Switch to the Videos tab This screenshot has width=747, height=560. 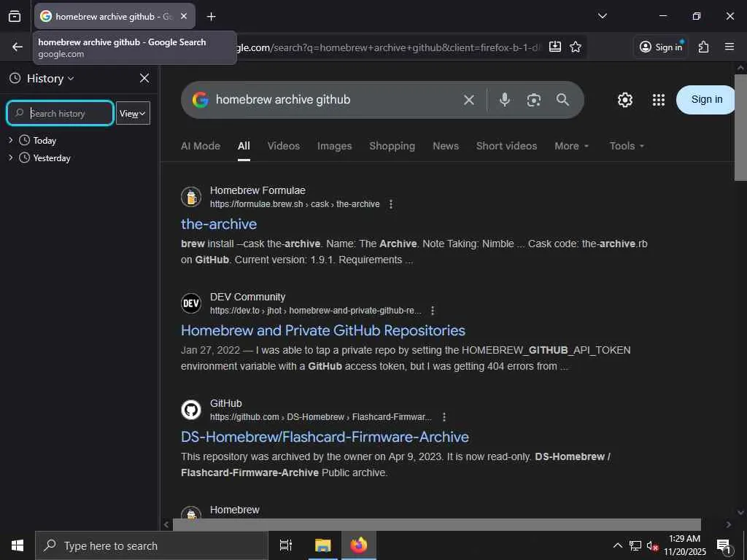click(284, 146)
